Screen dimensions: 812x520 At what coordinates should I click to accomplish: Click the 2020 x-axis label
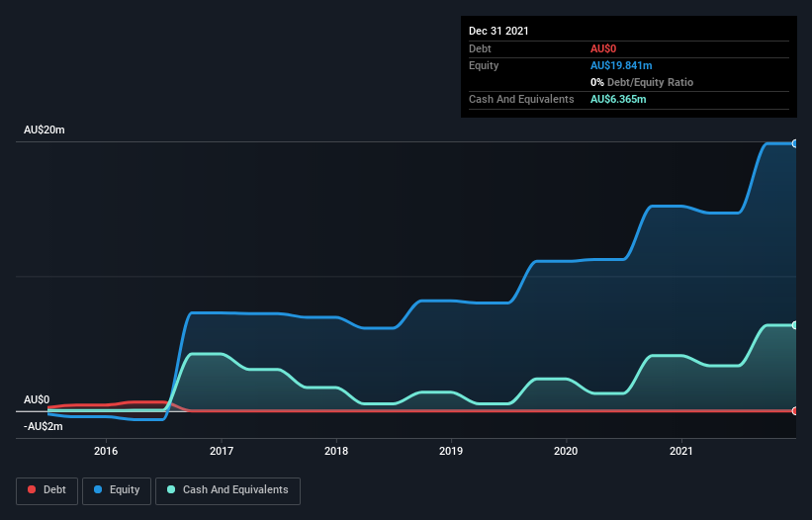pyautogui.click(x=566, y=451)
